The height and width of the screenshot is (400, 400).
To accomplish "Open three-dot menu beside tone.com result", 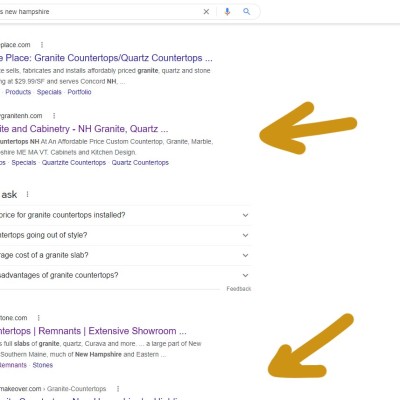I will (39, 318).
